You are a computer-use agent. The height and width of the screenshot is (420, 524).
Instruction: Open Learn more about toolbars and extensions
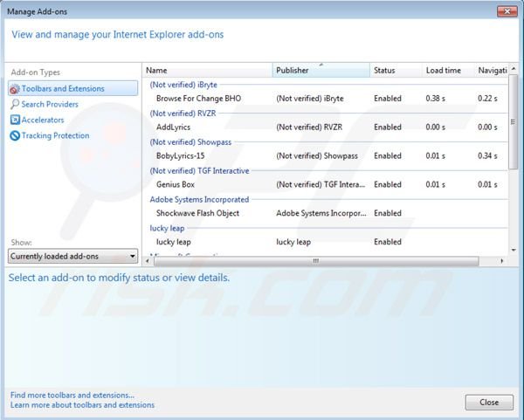coord(82,405)
